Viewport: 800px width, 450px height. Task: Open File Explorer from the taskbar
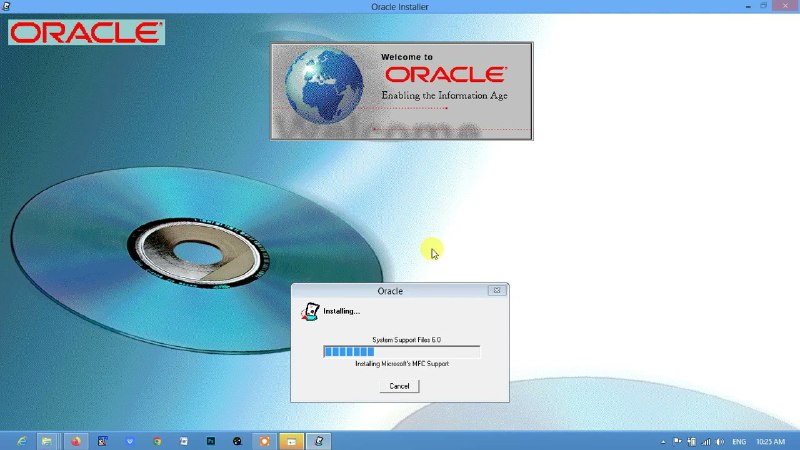tap(47, 441)
